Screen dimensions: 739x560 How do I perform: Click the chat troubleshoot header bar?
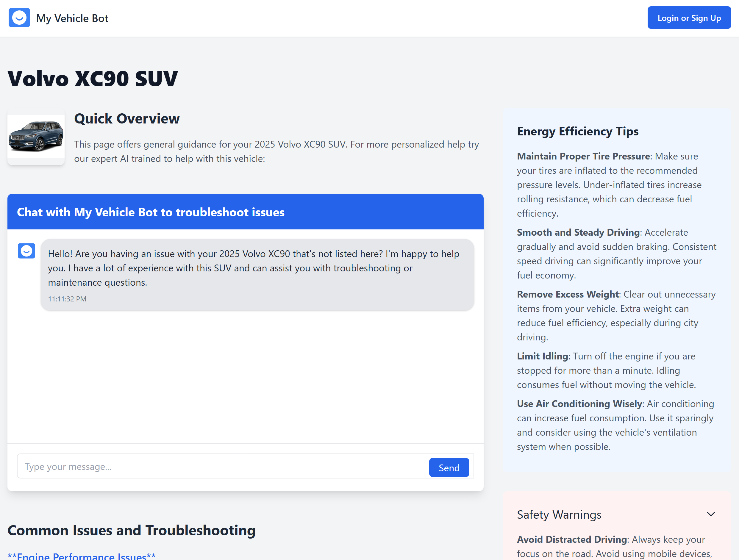[245, 212]
